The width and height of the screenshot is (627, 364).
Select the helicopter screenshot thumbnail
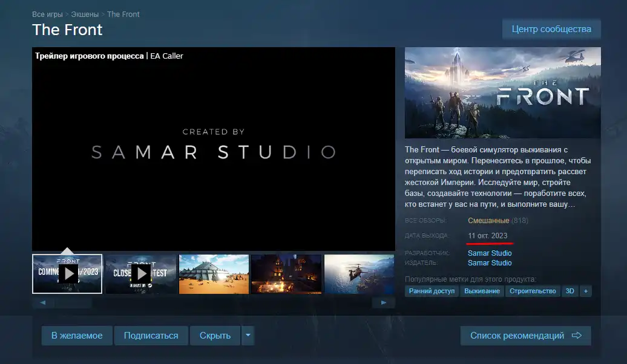click(359, 274)
